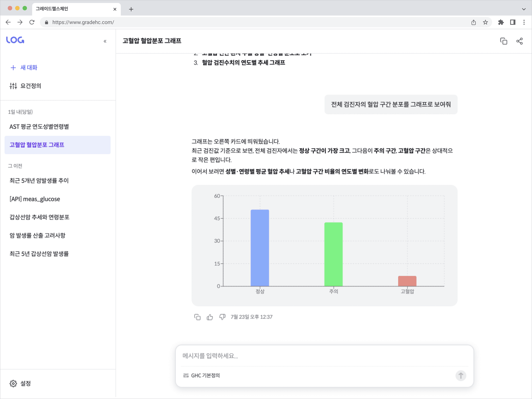
Task: Give the response a thumbs up
Action: [210, 317]
